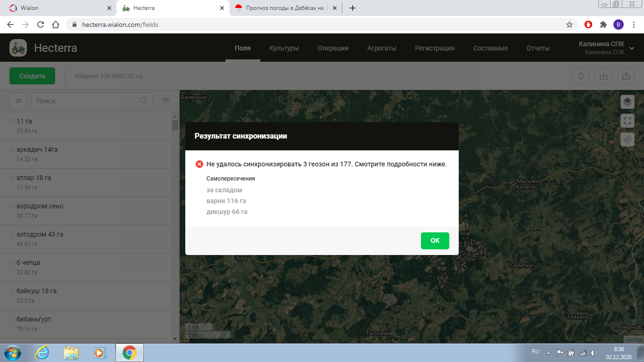This screenshot has width=644, height=362.
Task: Select radio for field 11 га
Action: coord(12,122)
